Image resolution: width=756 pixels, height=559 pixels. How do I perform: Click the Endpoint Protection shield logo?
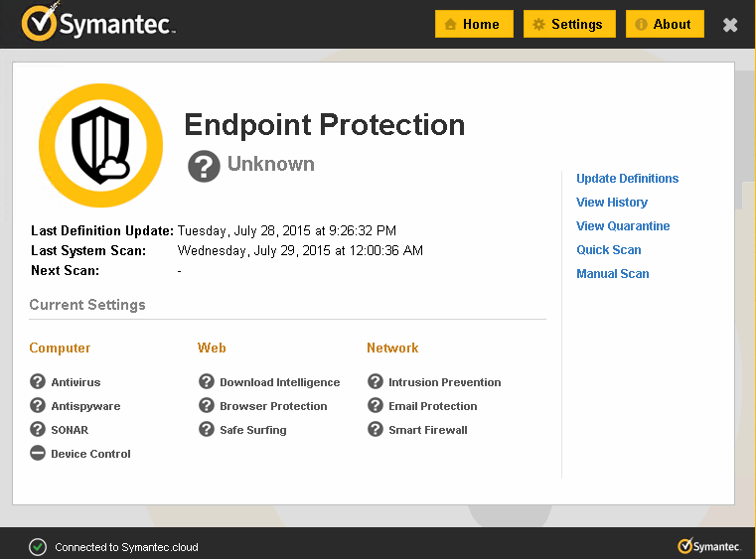tap(100, 145)
